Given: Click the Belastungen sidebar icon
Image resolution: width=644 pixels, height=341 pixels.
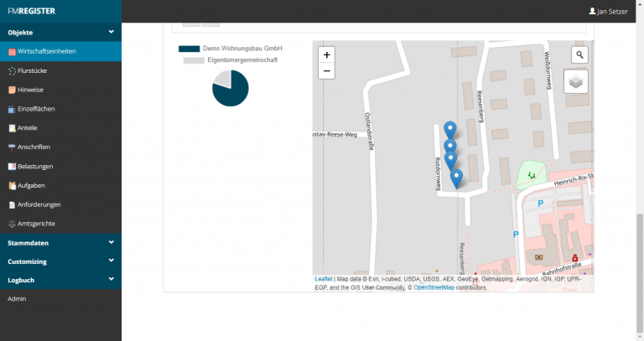Looking at the screenshot, I should [x=12, y=167].
